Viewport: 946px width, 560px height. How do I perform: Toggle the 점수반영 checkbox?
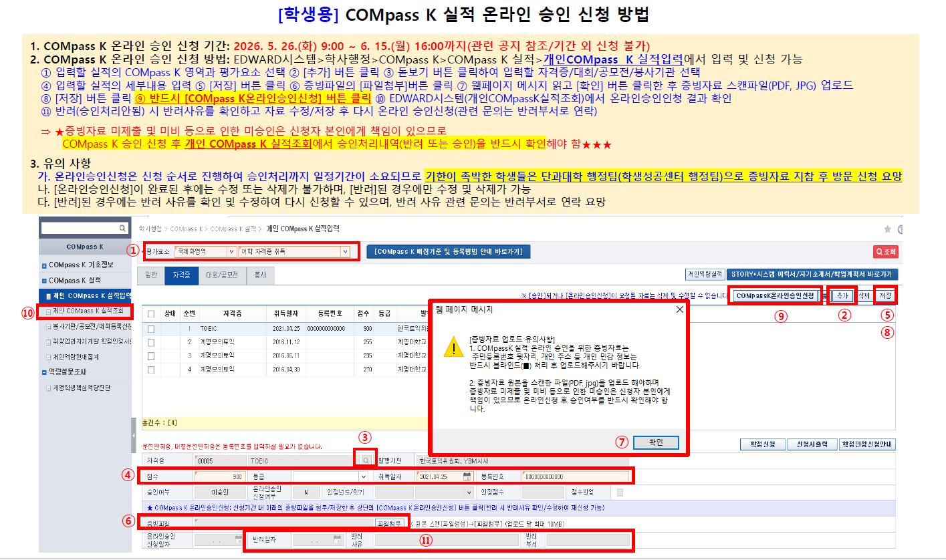[620, 493]
